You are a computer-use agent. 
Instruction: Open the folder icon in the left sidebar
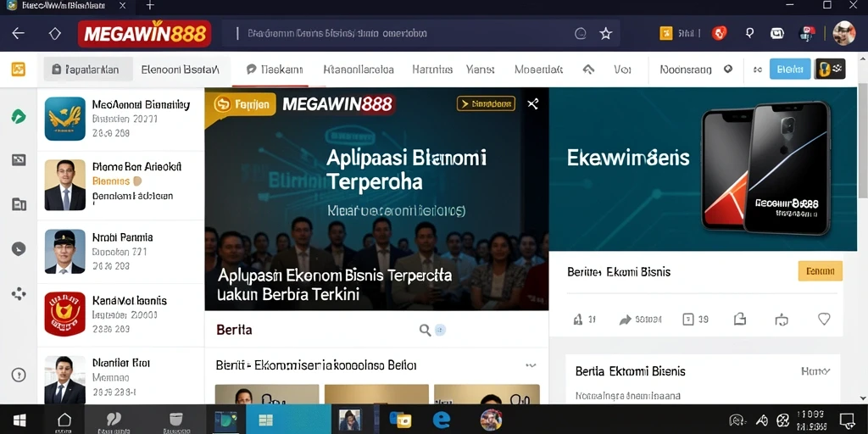[x=19, y=204]
